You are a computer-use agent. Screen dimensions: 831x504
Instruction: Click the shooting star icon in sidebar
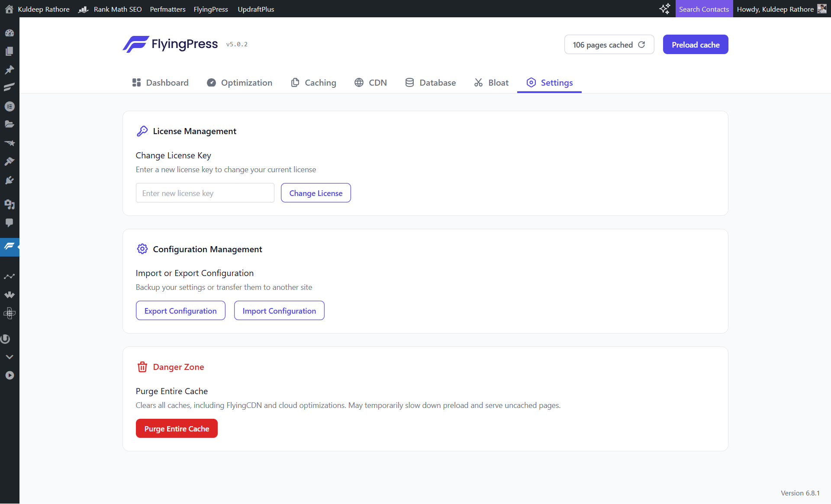[10, 143]
